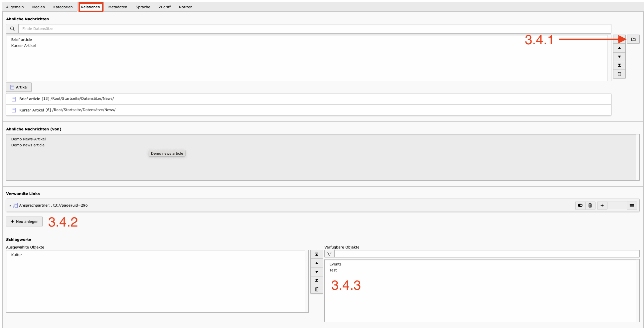Expand the Ansprechpartner related link row

tap(10, 206)
